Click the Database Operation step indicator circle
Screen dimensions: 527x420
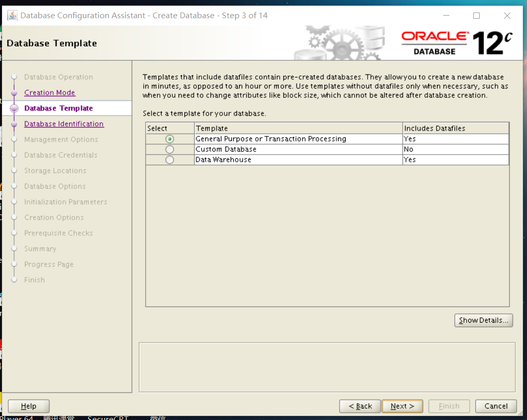[14, 77]
